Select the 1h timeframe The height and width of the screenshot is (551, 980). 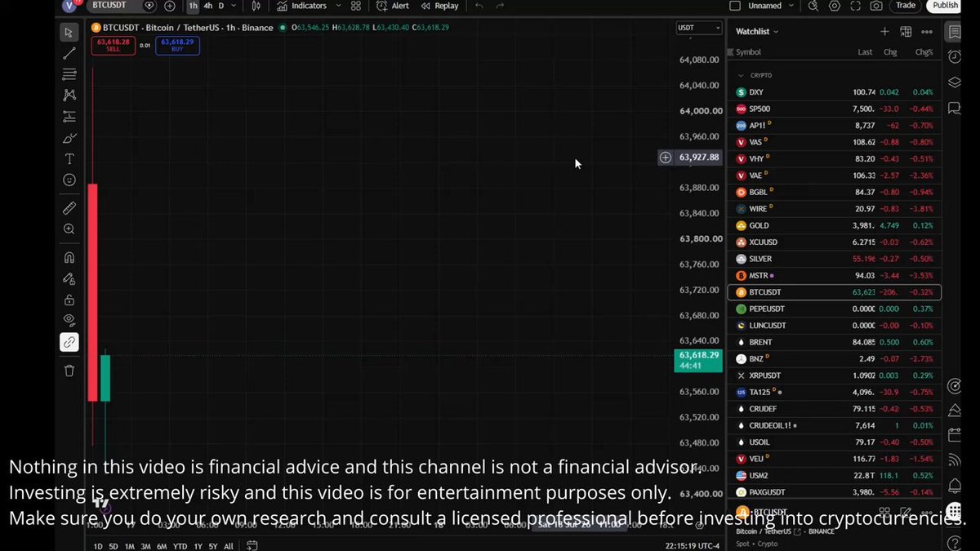[193, 6]
